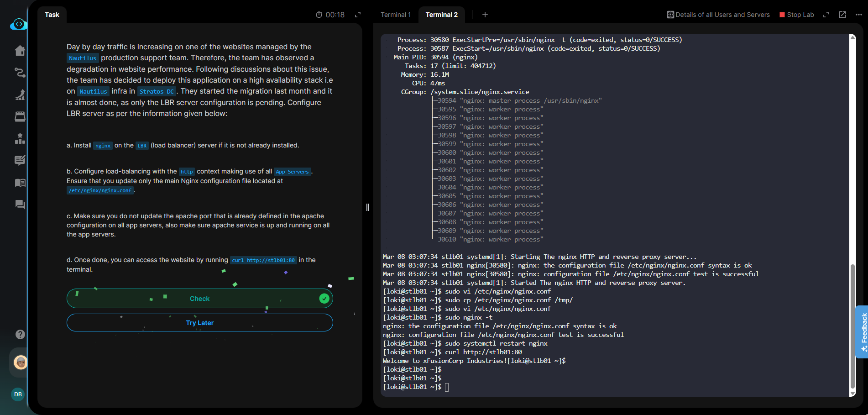
Task: Click the rising chart progress icon
Action: (x=20, y=95)
